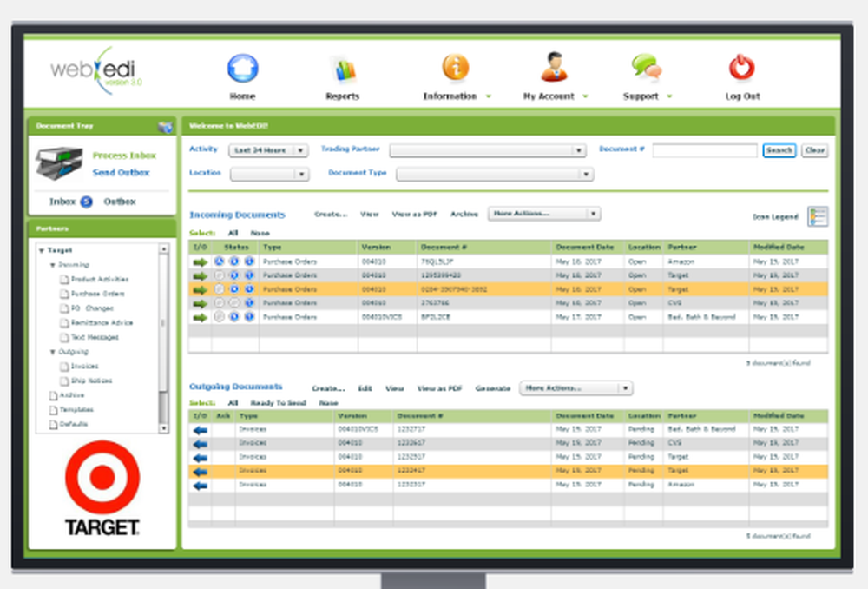The width and height of the screenshot is (868, 589).
Task: Click the document tray printer image
Action: pyautogui.click(x=59, y=163)
